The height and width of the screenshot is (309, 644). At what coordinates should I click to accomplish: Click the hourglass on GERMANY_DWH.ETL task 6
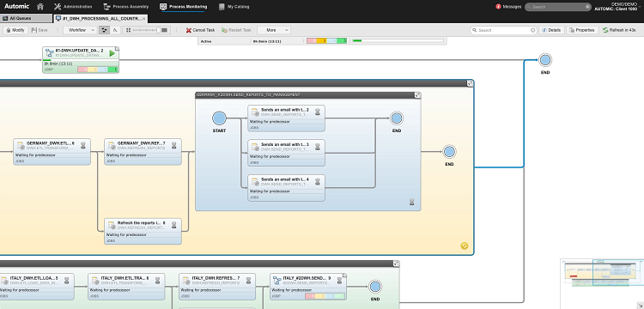[x=83, y=145]
